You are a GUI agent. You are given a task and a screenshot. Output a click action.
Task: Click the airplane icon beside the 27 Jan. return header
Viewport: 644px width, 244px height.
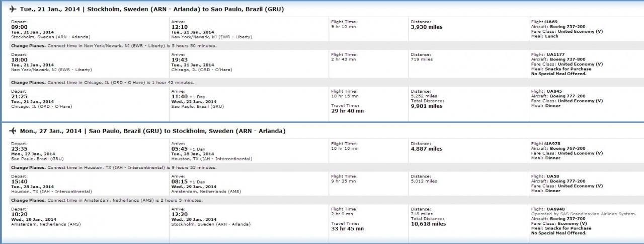tap(13, 131)
